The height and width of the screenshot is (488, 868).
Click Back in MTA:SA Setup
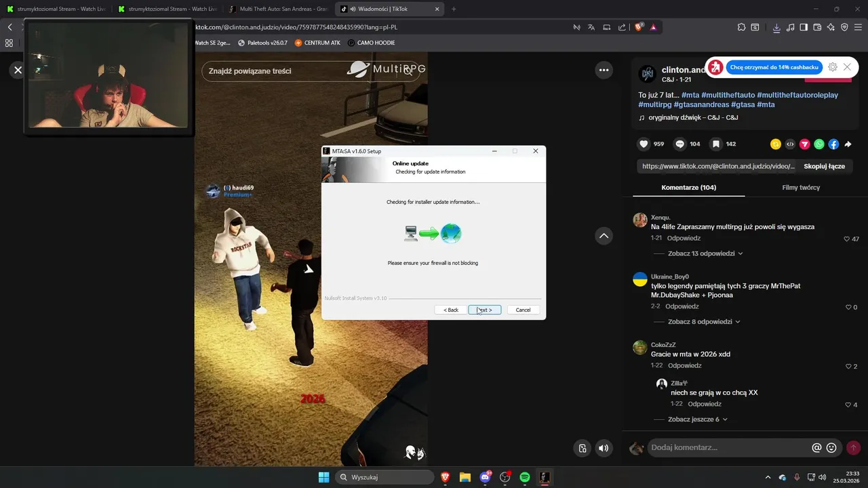tap(451, 310)
